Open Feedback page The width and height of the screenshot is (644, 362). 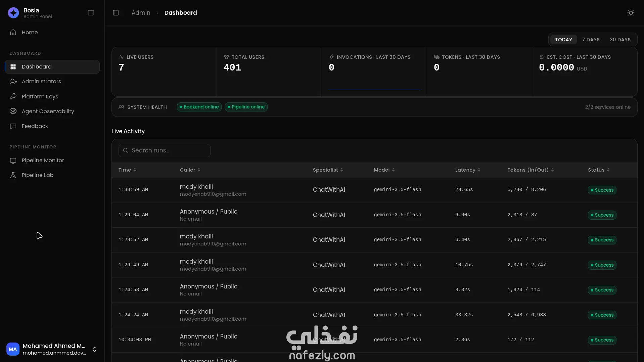pyautogui.click(x=52, y=126)
